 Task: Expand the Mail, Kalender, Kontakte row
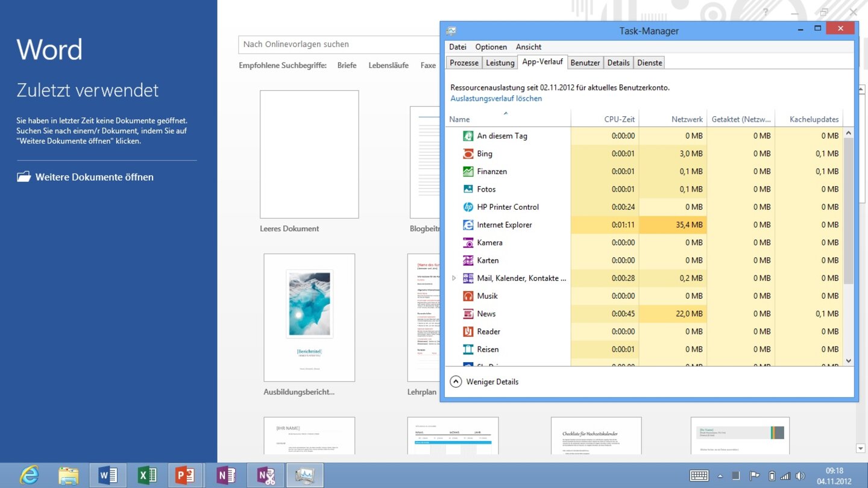[x=454, y=278]
